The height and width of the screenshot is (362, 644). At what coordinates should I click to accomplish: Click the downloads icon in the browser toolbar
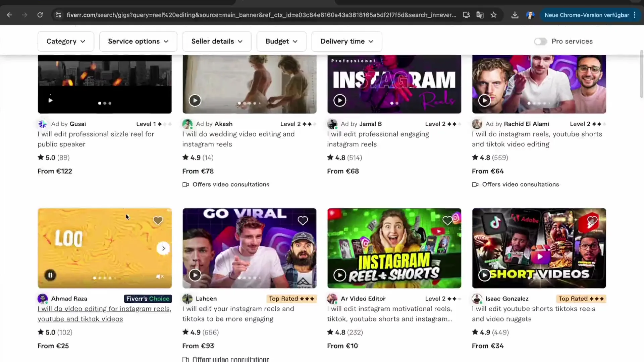tap(515, 15)
